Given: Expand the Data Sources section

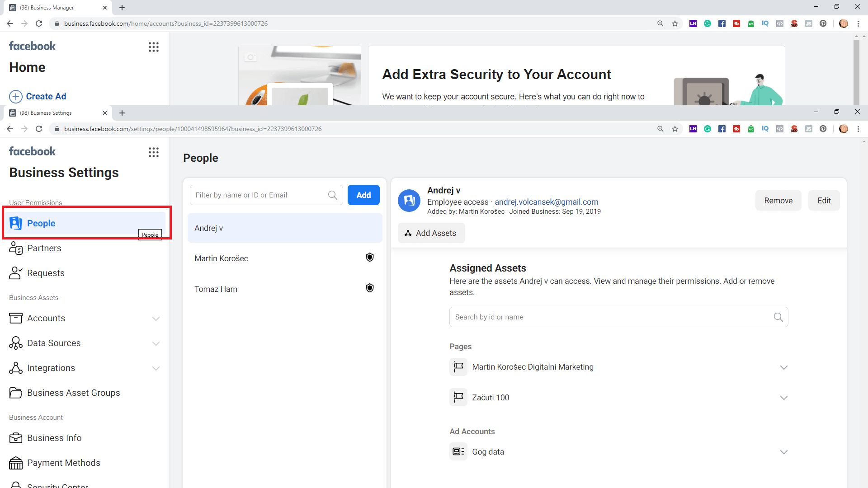Looking at the screenshot, I should [x=156, y=343].
